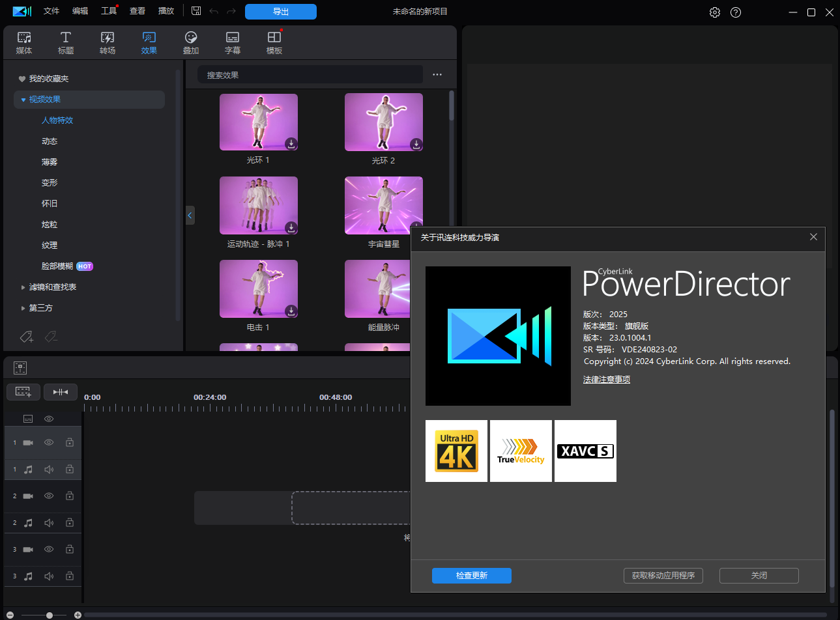Collapse the library side panel arrow
This screenshot has height=620, width=840.
pos(190,215)
